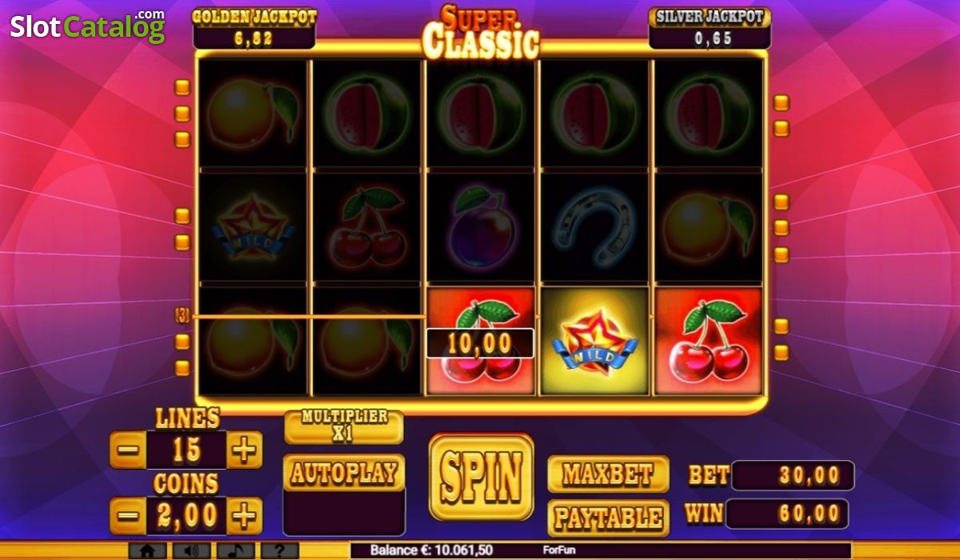
Task: Go to the home lobby icon
Action: (x=147, y=550)
